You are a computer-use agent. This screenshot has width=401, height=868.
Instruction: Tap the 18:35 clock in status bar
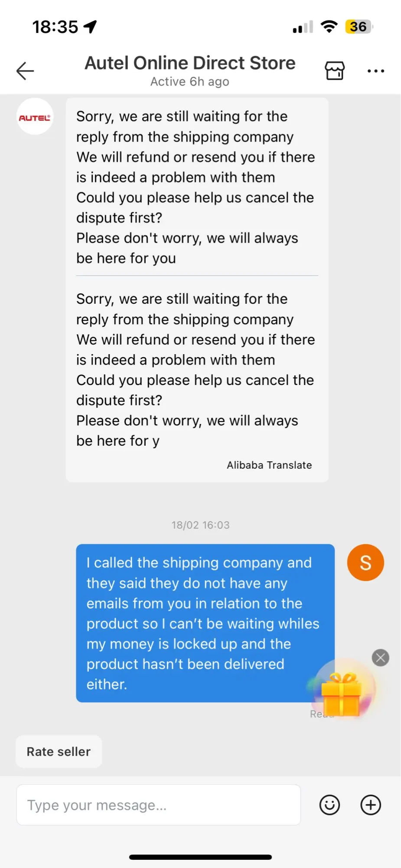click(55, 27)
